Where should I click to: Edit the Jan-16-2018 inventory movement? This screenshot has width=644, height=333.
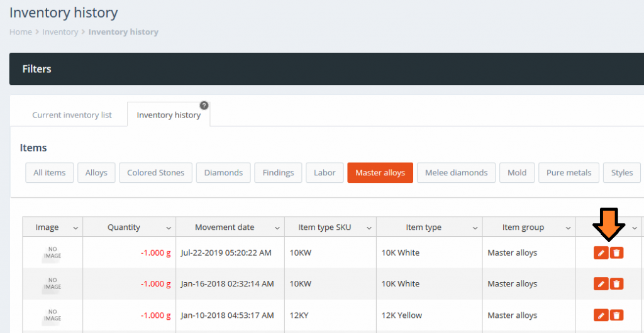(x=601, y=284)
